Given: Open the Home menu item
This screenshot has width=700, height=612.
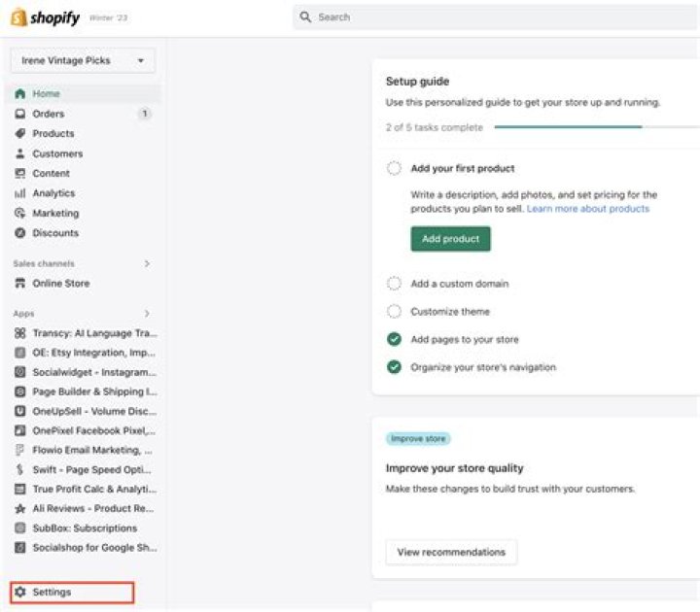Looking at the screenshot, I should [x=84, y=93].
